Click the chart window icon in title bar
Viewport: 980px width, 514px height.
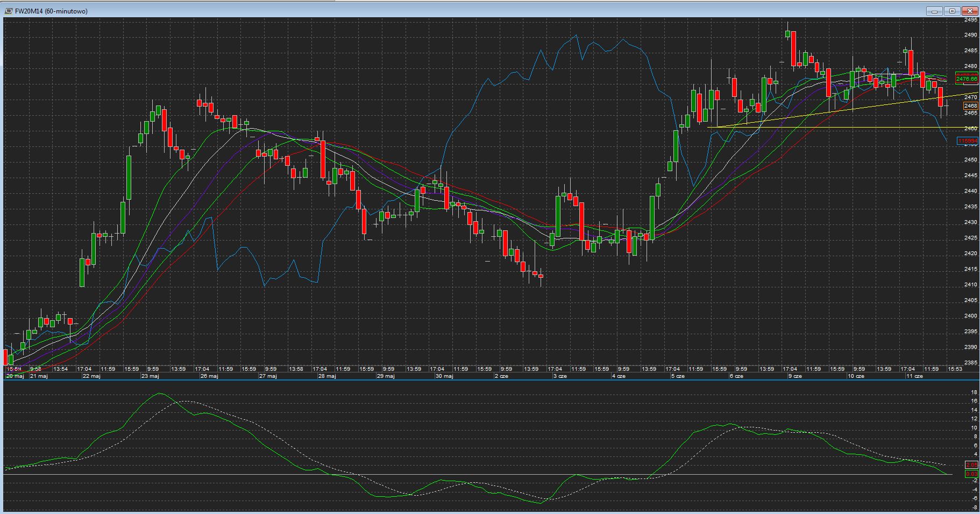(x=9, y=11)
